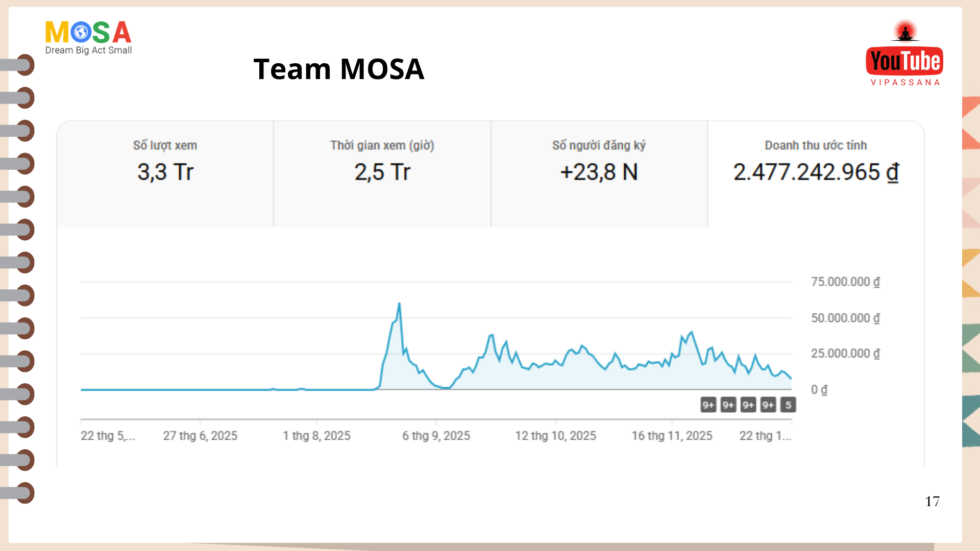Select the Số người đăng ký tab
980x551 pixels.
599,174
